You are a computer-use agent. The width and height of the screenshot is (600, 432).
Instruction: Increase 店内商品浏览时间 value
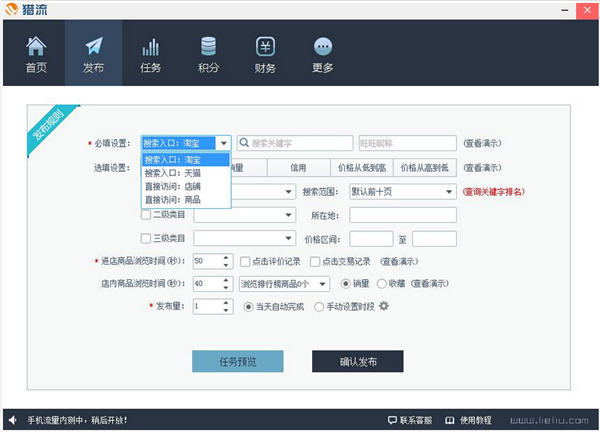[226, 280]
